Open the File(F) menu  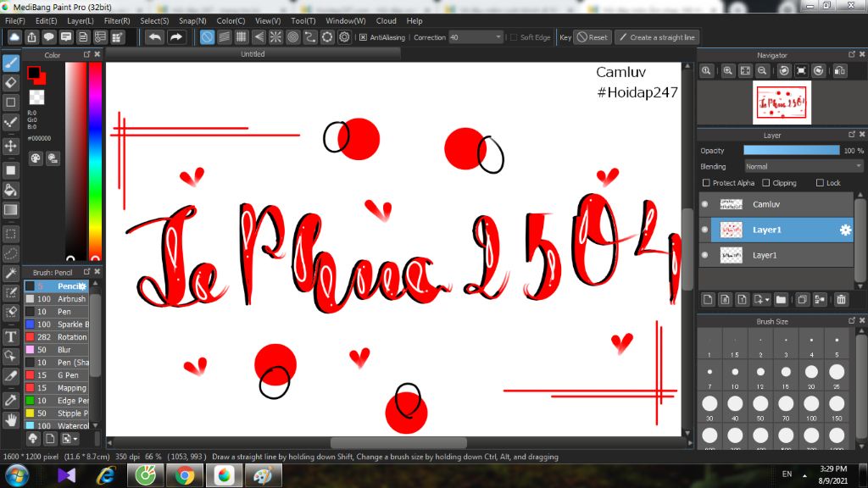point(15,21)
